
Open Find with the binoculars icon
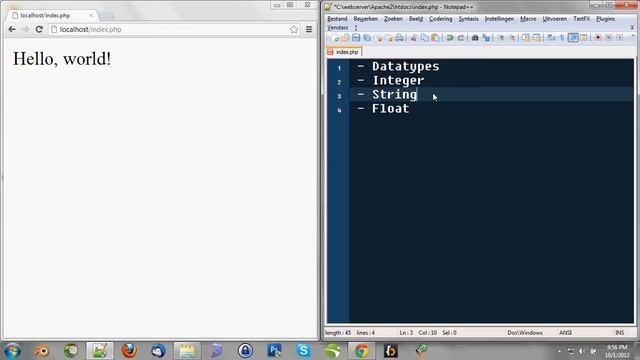coord(475,38)
